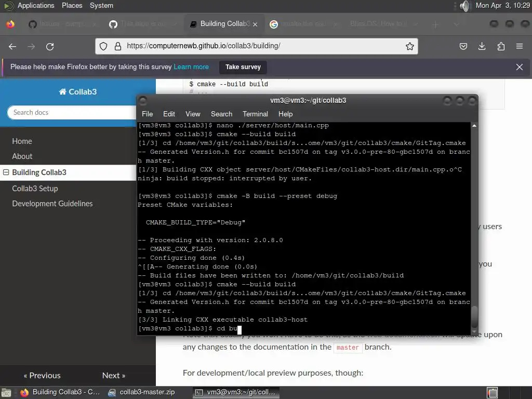
Task: Open the Home docs page
Action: 22,141
